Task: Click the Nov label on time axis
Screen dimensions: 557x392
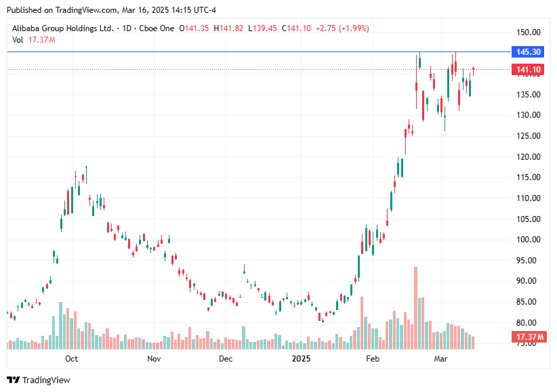Action: pos(154,359)
